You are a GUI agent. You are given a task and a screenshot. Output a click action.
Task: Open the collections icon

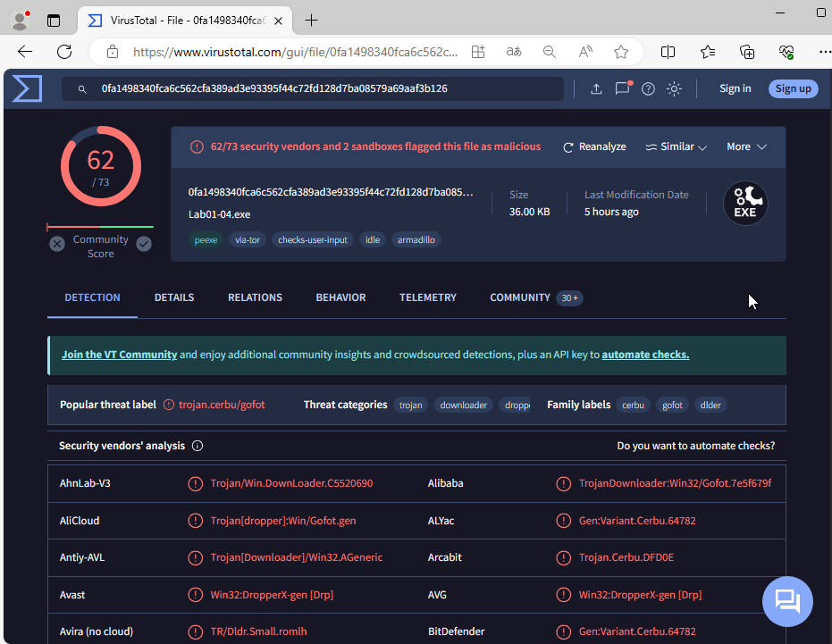(747, 52)
